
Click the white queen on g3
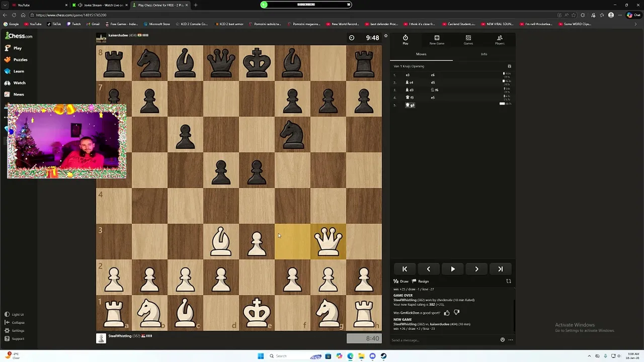(x=328, y=242)
